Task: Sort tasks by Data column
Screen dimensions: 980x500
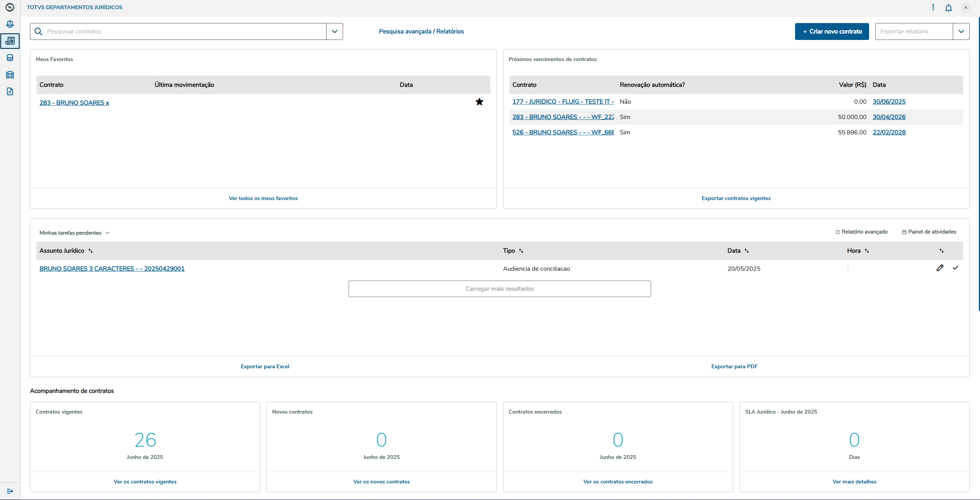Action: pyautogui.click(x=747, y=251)
